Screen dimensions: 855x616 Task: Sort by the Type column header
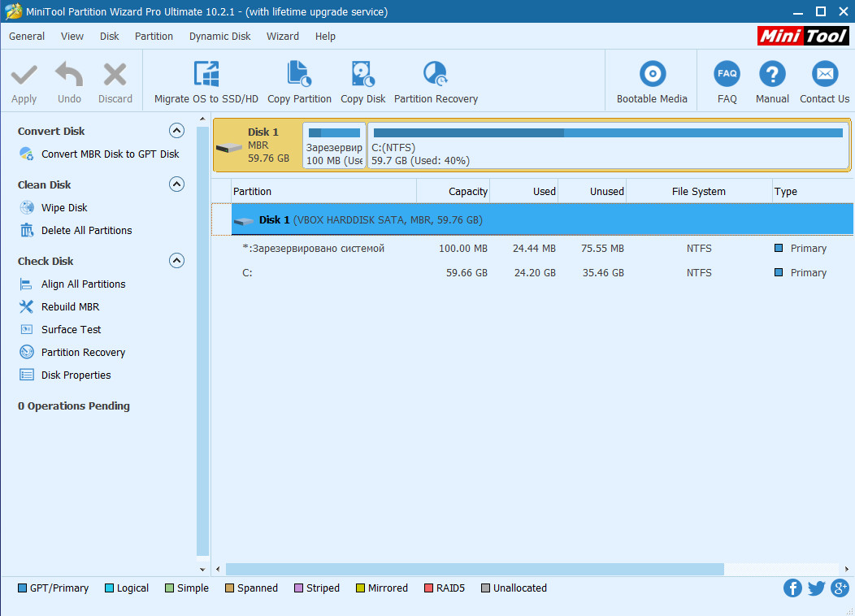coord(813,191)
